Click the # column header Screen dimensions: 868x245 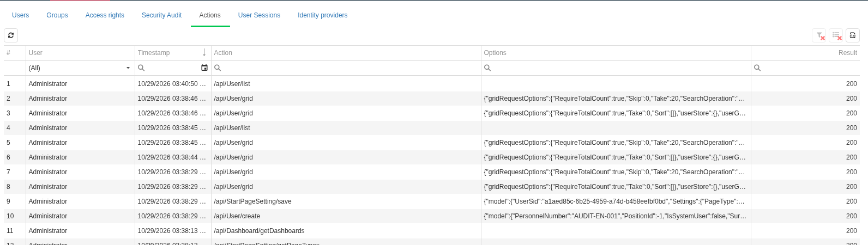click(x=15, y=53)
